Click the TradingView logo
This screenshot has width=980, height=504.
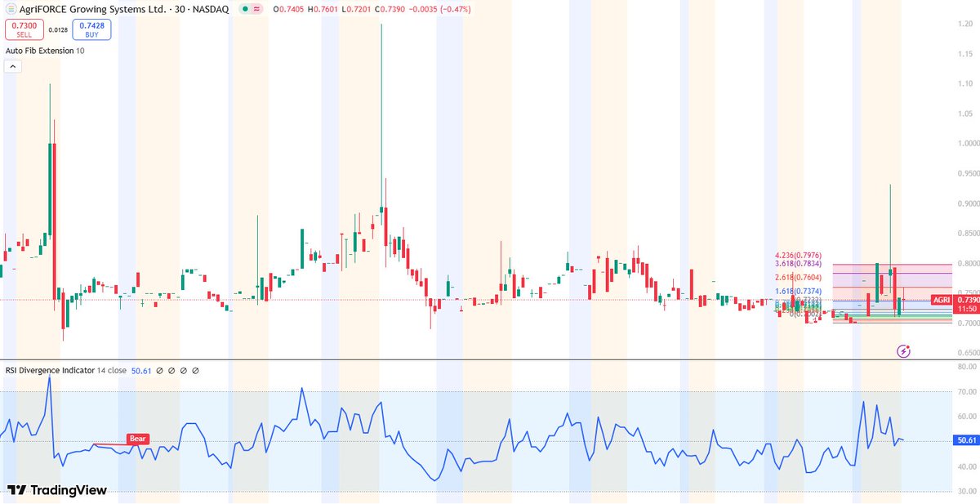[x=56, y=490]
